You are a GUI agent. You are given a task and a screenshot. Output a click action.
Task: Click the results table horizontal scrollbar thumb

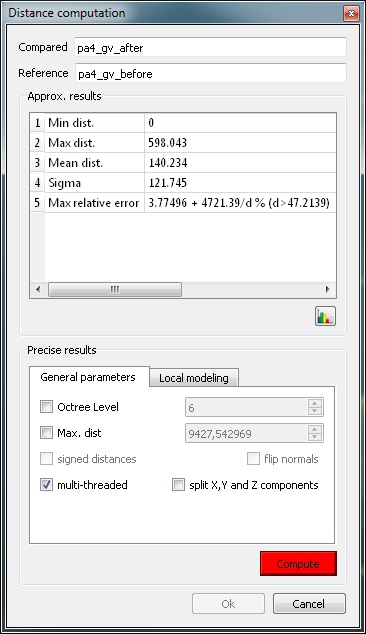coord(115,289)
